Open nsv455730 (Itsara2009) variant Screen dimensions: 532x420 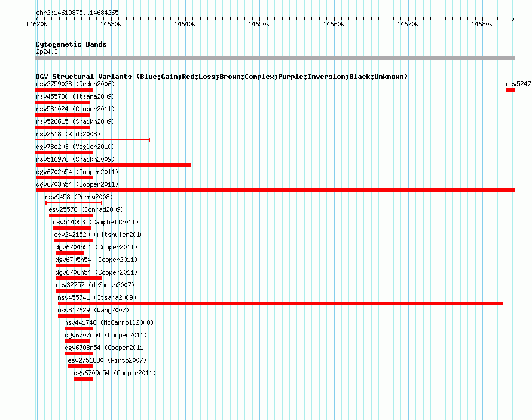click(x=75, y=96)
